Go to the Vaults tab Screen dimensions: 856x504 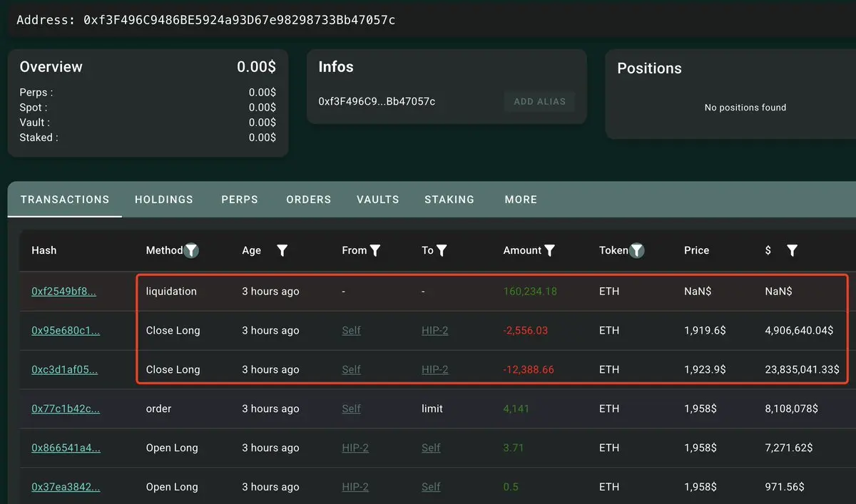click(x=377, y=200)
